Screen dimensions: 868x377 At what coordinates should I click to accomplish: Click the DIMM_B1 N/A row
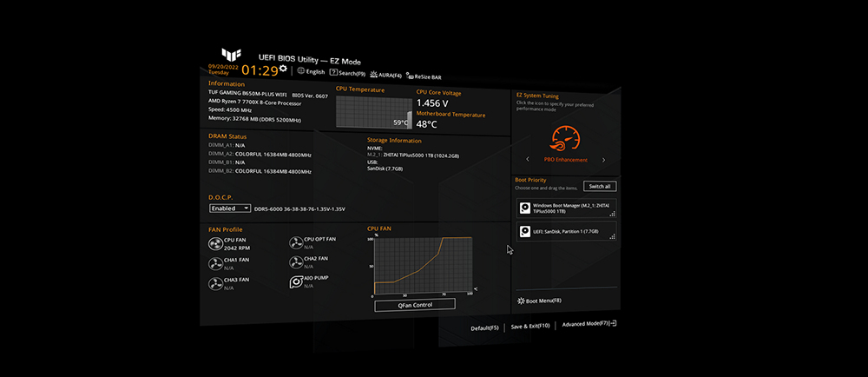[227, 162]
